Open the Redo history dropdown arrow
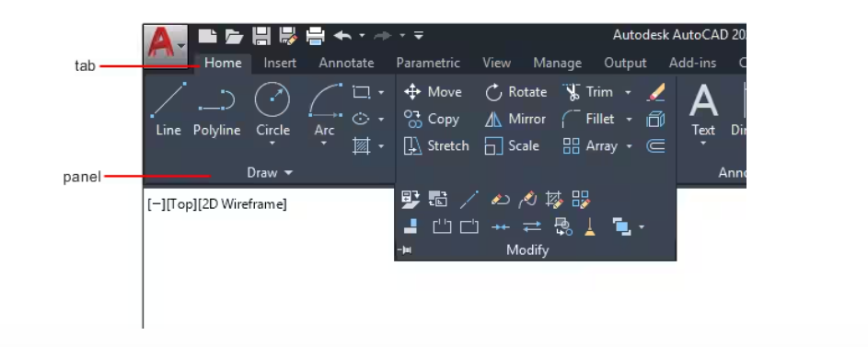The image size is (868, 347). pos(402,35)
